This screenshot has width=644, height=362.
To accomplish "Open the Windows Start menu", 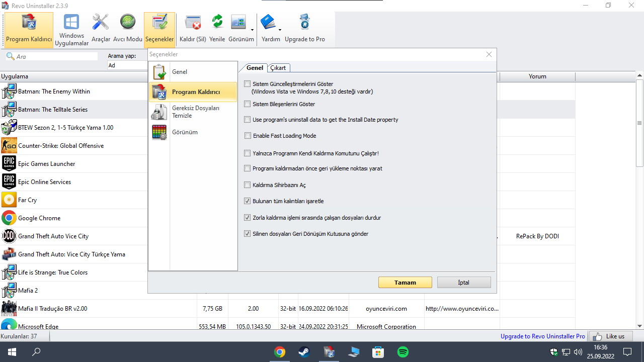I will [12, 352].
